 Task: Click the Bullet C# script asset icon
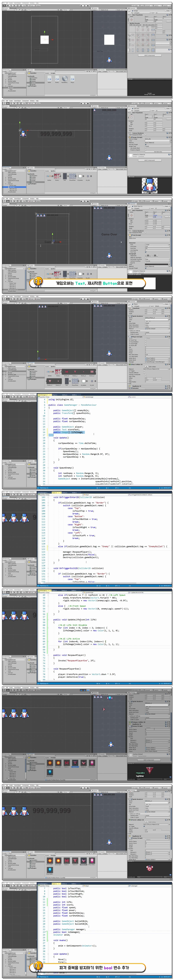tap(50, 79)
